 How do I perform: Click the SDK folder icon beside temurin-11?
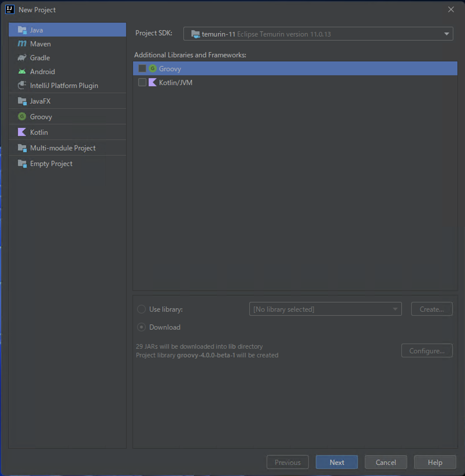(195, 34)
